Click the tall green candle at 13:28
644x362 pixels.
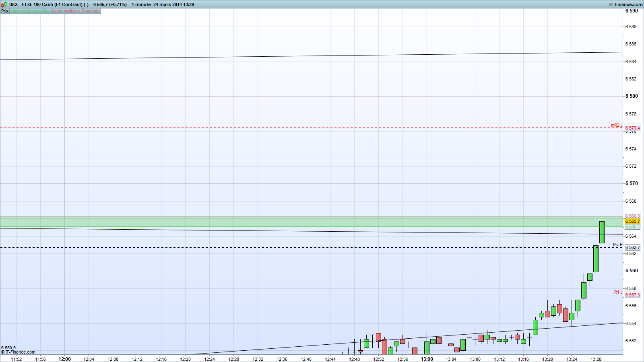coord(596,259)
